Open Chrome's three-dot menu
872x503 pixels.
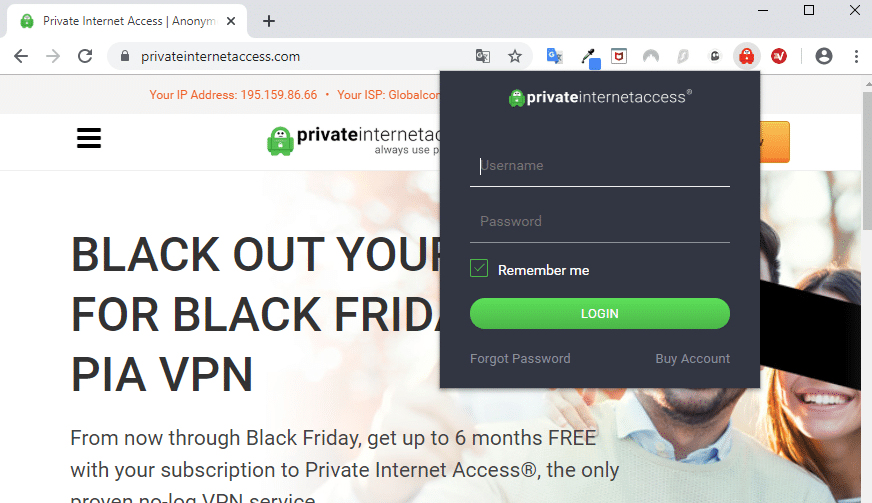pos(856,56)
